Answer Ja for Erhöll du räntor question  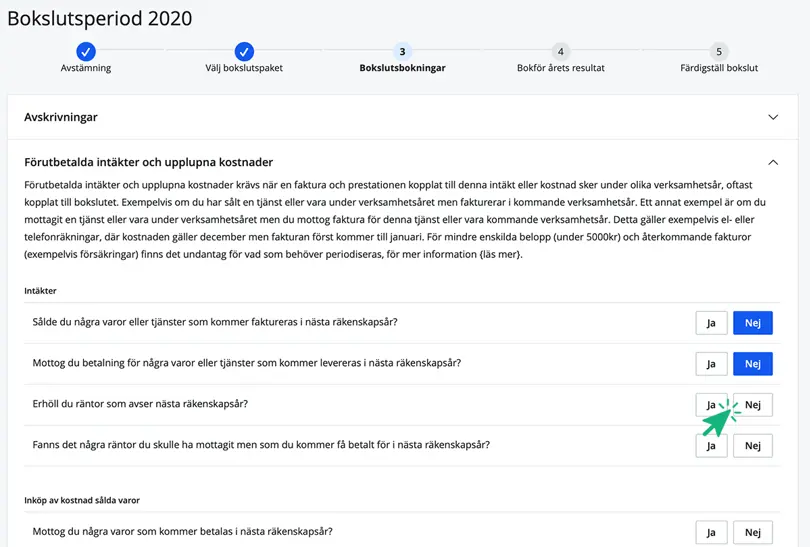(x=711, y=404)
